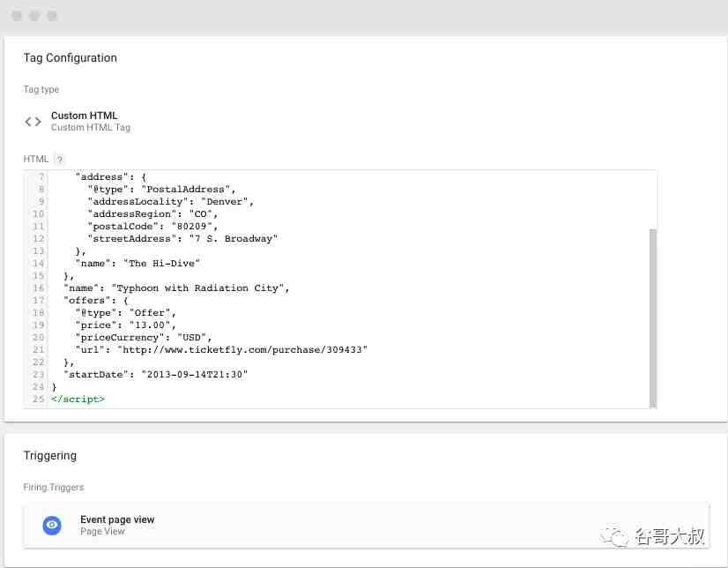This screenshot has height=568, width=728.
Task: Click the Firing Triggers label
Action: tap(54, 487)
